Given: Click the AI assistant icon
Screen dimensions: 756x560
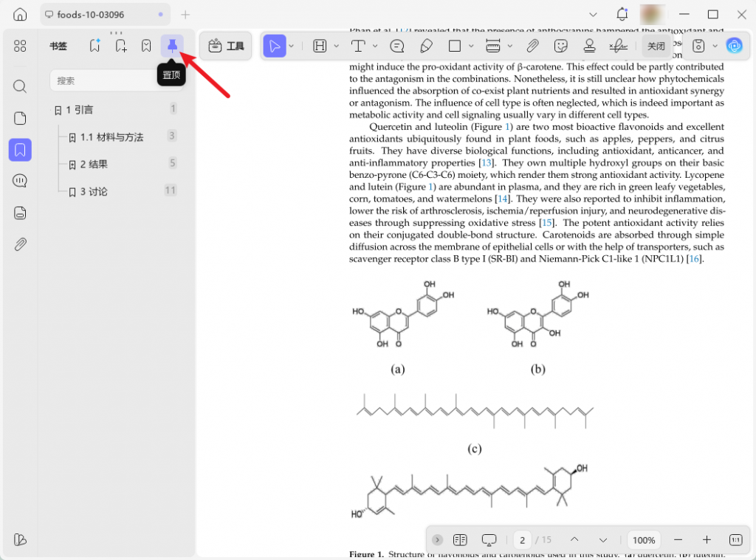Looking at the screenshot, I should click(734, 46).
